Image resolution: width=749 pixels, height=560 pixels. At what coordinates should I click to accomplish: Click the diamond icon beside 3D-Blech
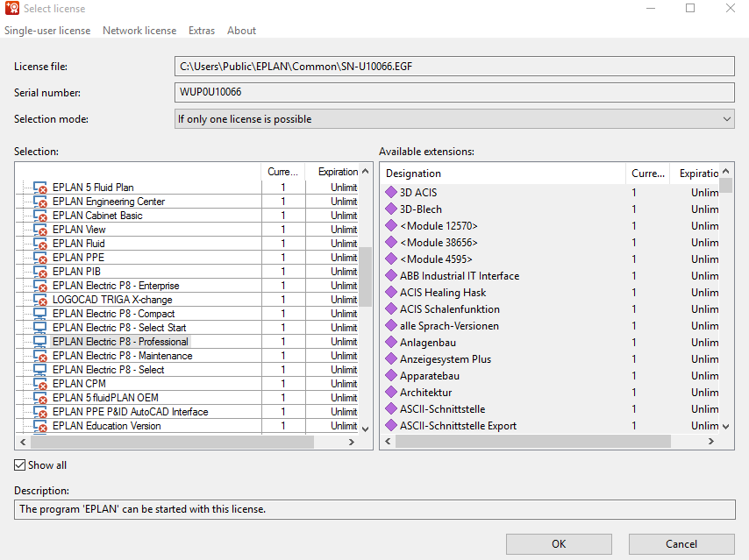[x=391, y=209]
